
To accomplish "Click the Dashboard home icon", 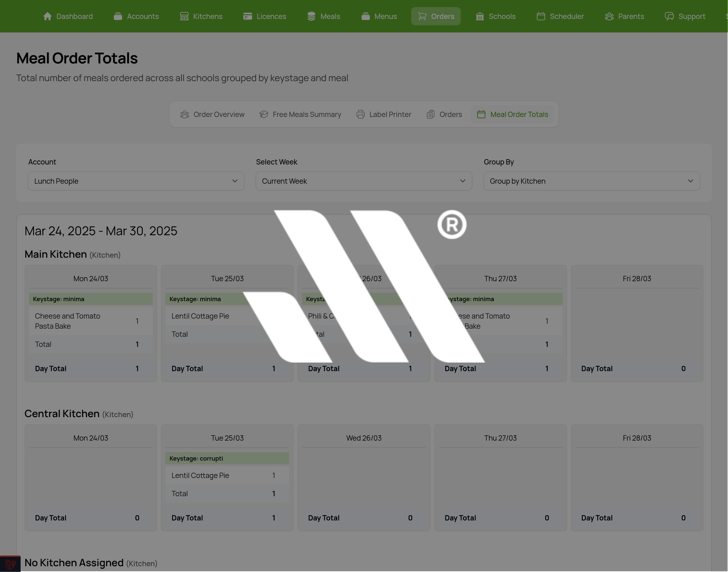I will click(x=48, y=16).
